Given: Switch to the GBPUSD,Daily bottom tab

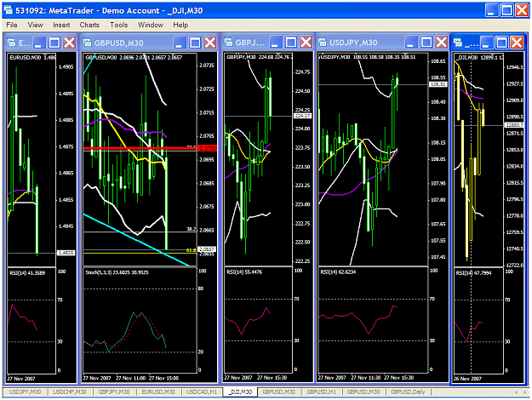Looking at the screenshot, I should pyautogui.click(x=408, y=391).
